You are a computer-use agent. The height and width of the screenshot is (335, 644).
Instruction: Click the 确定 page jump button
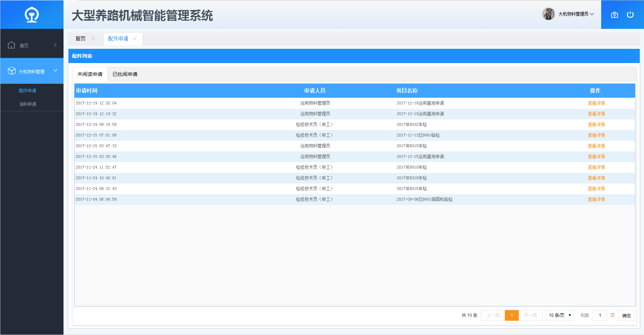pos(626,315)
